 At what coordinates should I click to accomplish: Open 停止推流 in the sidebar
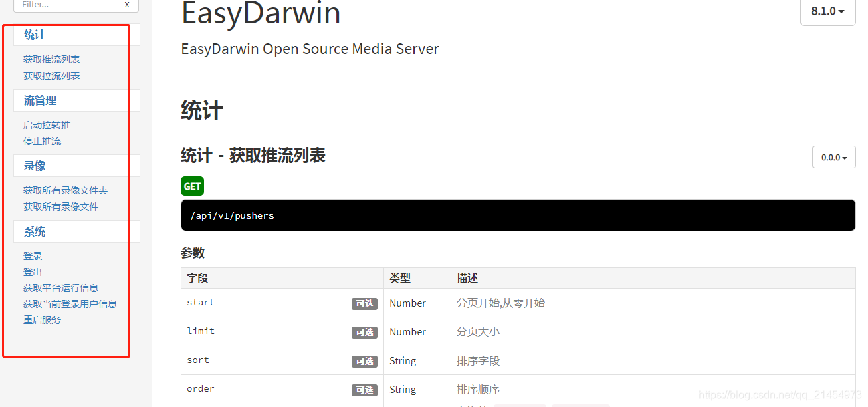42,141
